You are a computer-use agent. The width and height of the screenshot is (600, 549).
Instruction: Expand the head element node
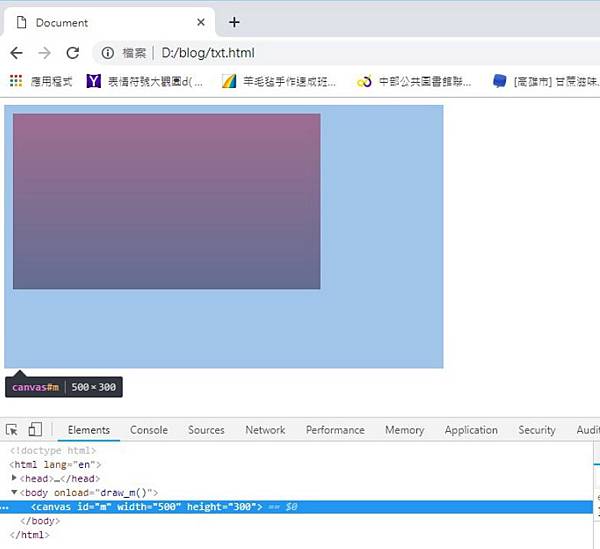pyautogui.click(x=14, y=479)
